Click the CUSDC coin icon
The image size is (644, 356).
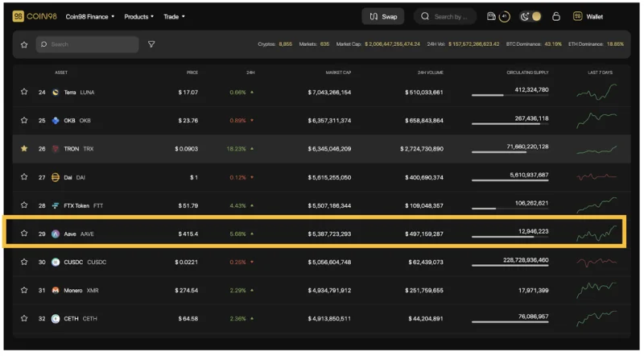[x=56, y=263]
